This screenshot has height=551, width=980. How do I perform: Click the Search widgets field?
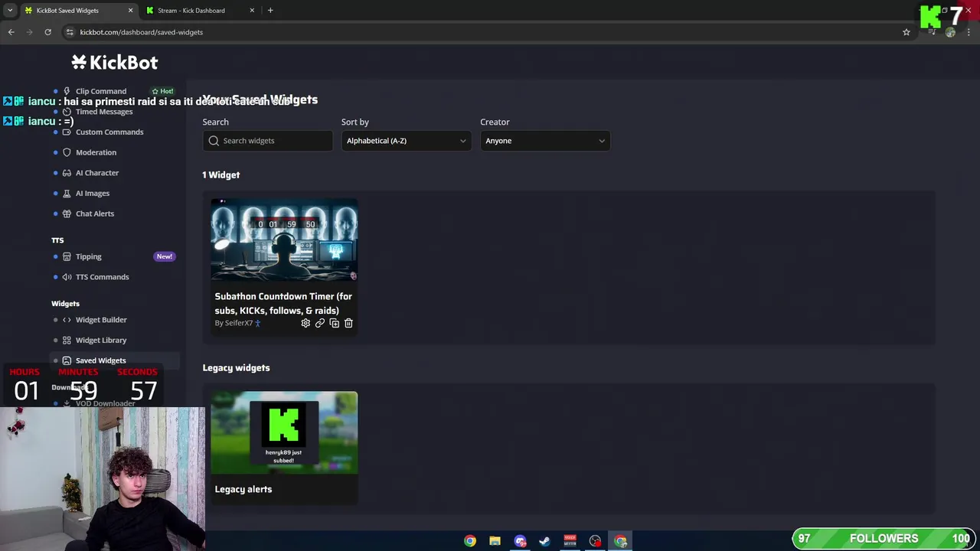coord(267,141)
